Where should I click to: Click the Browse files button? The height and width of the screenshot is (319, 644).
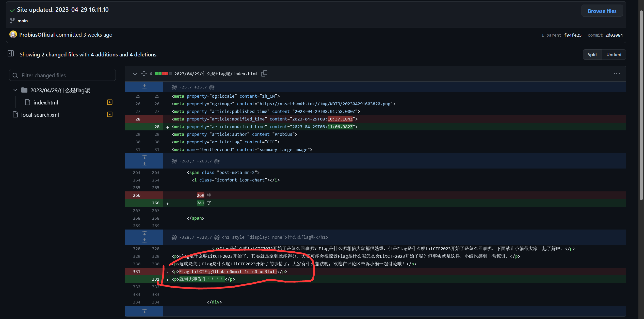(602, 11)
